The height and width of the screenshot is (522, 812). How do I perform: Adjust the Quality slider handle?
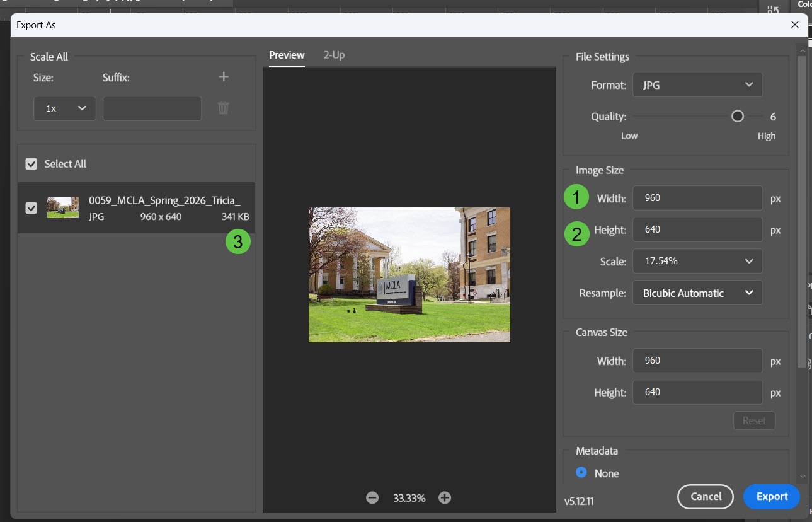tap(738, 117)
